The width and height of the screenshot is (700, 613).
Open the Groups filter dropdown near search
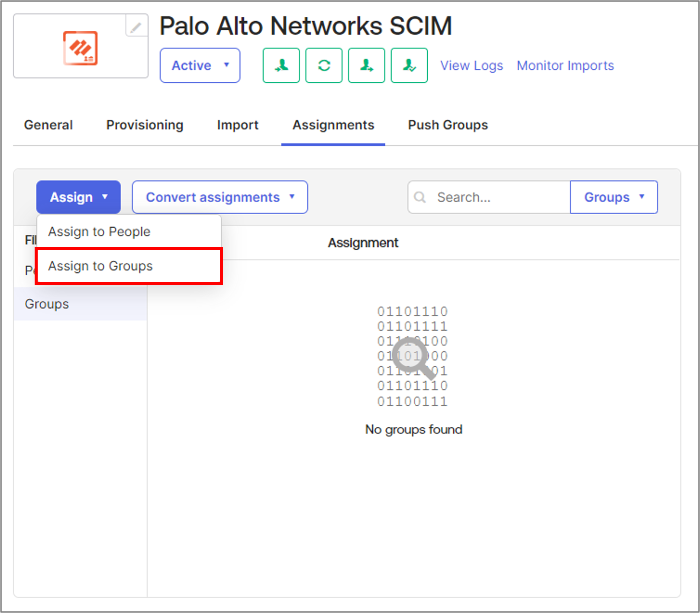(x=614, y=197)
